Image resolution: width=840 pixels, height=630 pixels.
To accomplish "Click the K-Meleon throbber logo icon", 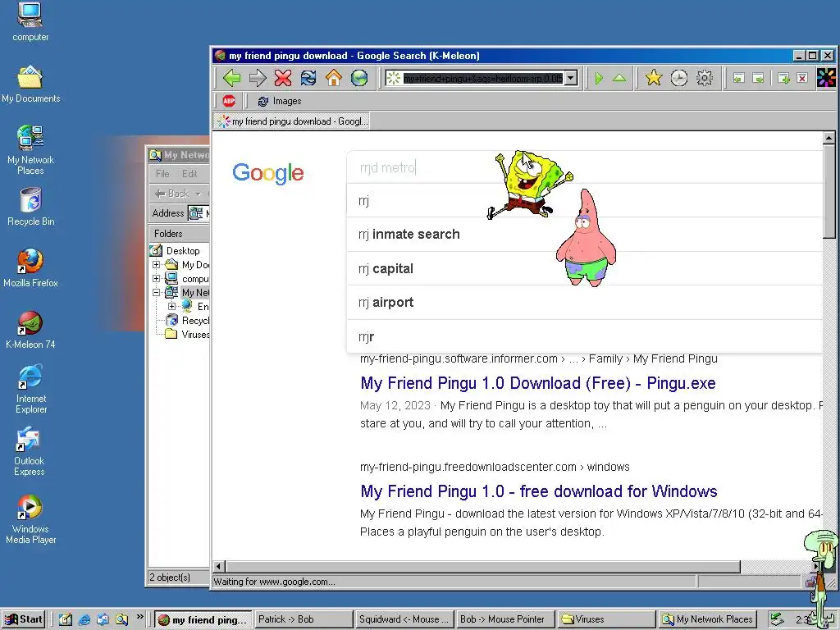I will coord(827,78).
